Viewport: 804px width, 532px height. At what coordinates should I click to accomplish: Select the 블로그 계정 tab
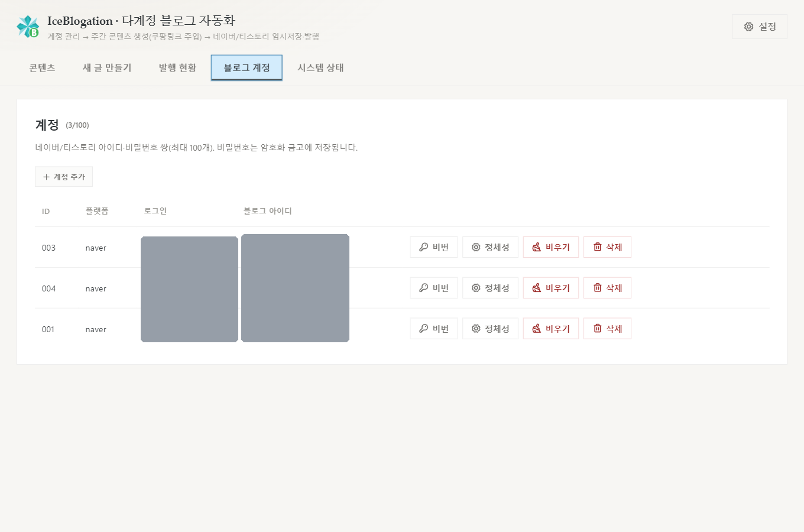pyautogui.click(x=247, y=68)
